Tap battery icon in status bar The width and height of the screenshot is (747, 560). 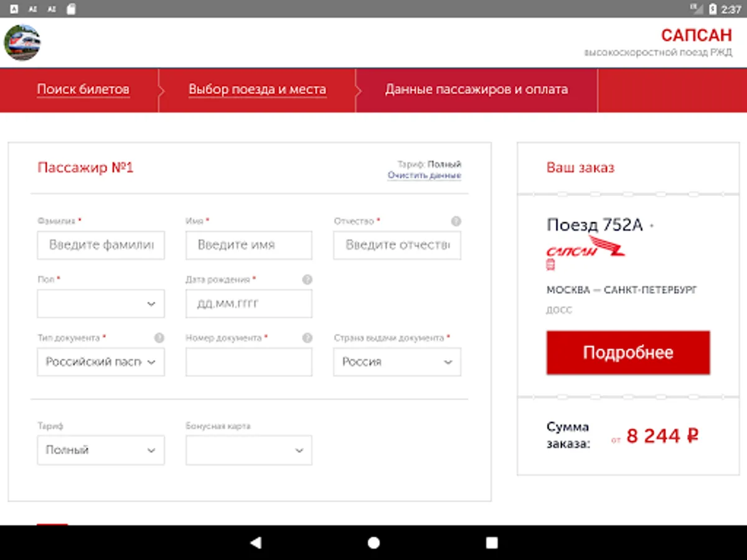pos(713,9)
